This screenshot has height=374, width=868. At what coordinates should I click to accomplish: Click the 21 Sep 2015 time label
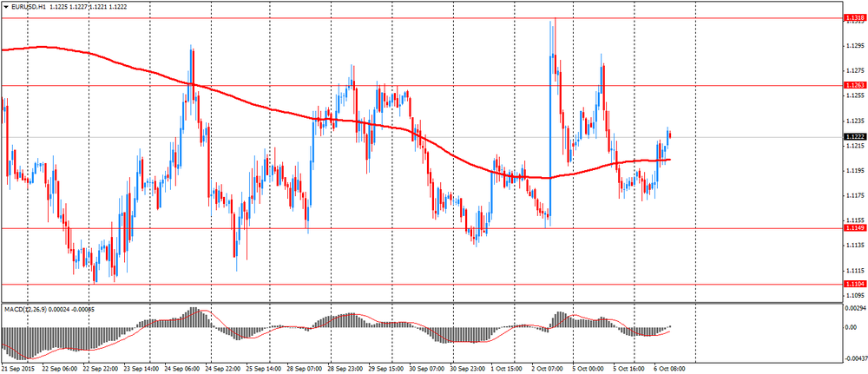(17, 367)
